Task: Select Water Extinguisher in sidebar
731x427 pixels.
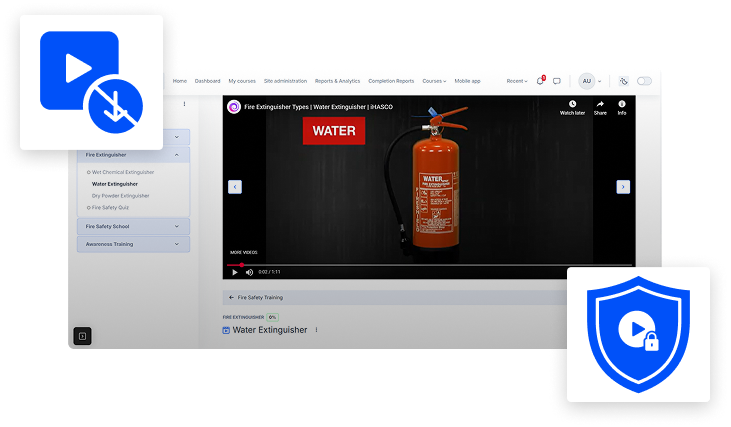Action: (x=115, y=184)
